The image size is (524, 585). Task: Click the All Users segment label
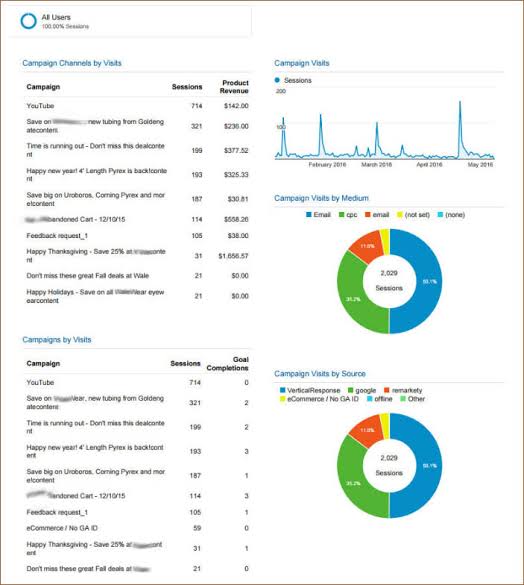point(56,17)
